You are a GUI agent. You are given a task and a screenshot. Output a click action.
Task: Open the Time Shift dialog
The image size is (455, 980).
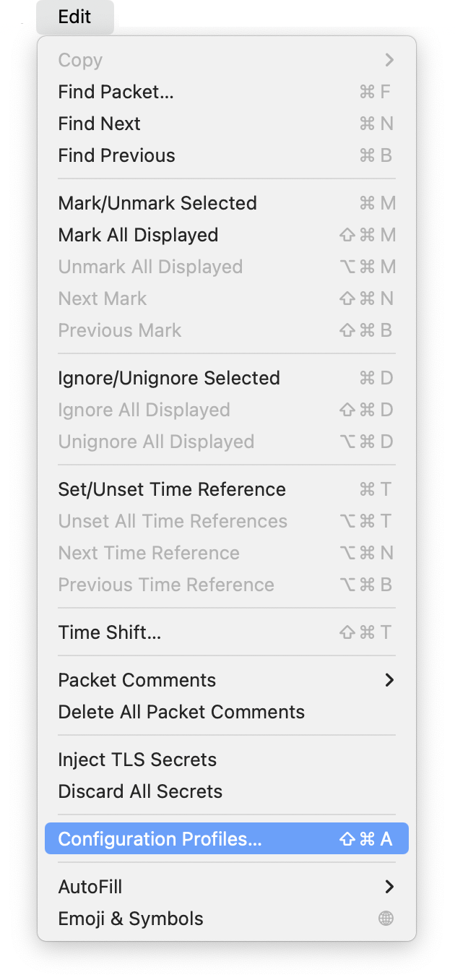tap(110, 632)
